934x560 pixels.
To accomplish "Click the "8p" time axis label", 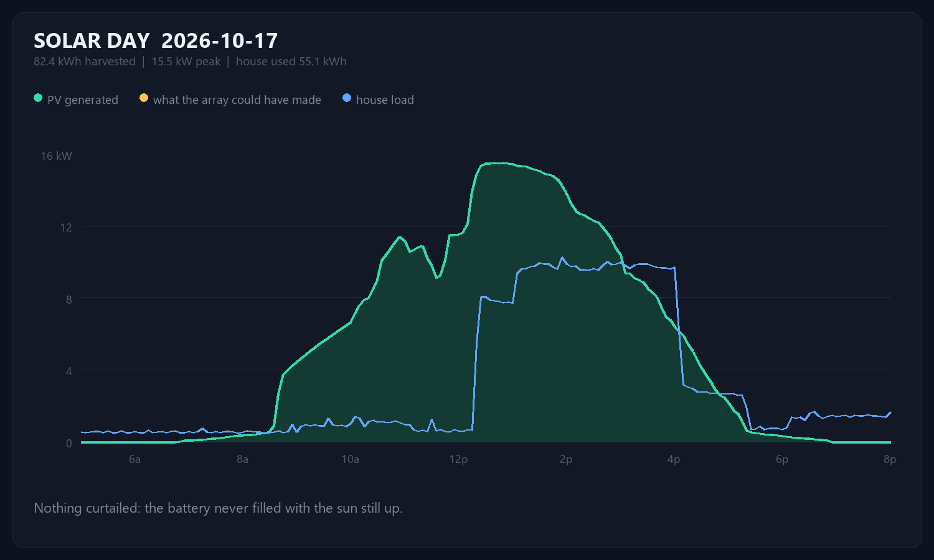I will [x=890, y=460].
